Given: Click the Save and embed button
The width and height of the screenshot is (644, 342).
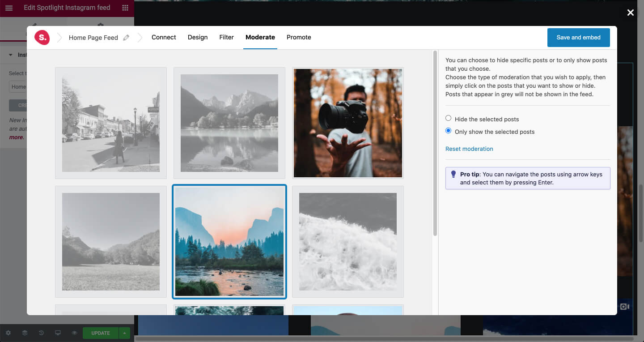Looking at the screenshot, I should pyautogui.click(x=579, y=38).
